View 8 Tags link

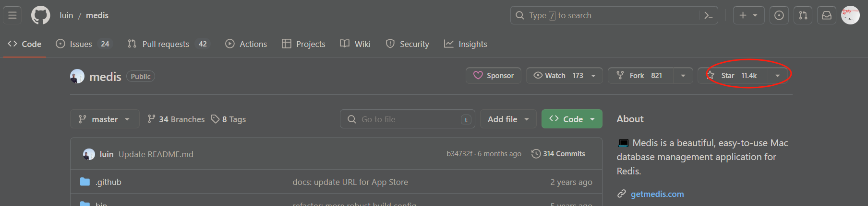click(x=229, y=119)
